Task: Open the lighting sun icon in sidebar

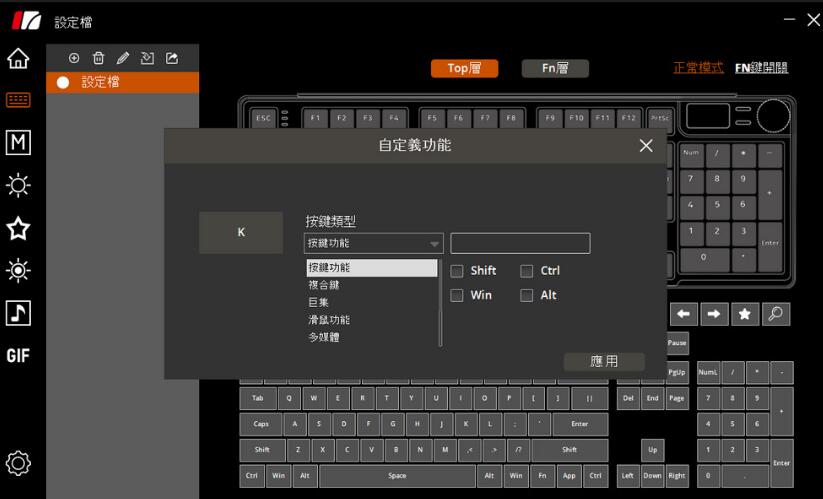Action: pos(18,185)
